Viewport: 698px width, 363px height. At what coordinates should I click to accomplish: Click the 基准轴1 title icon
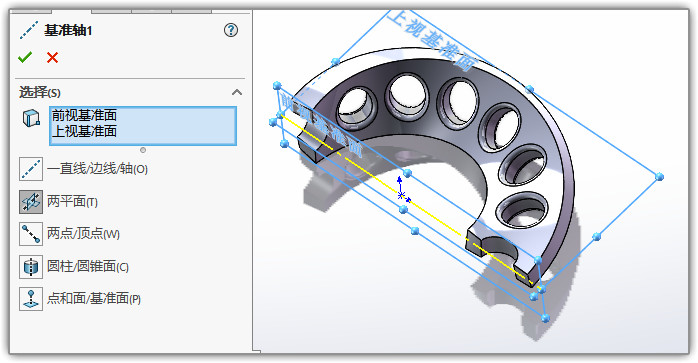(29, 30)
